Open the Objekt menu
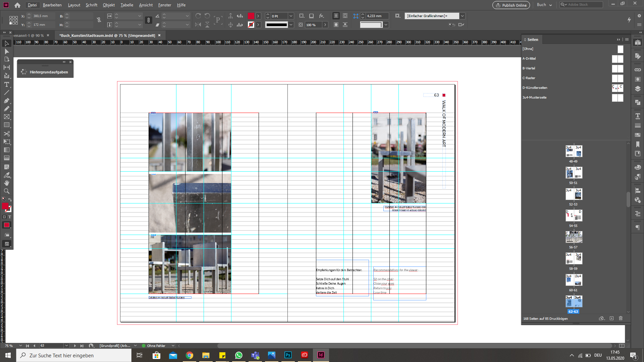644x362 pixels. (x=109, y=5)
